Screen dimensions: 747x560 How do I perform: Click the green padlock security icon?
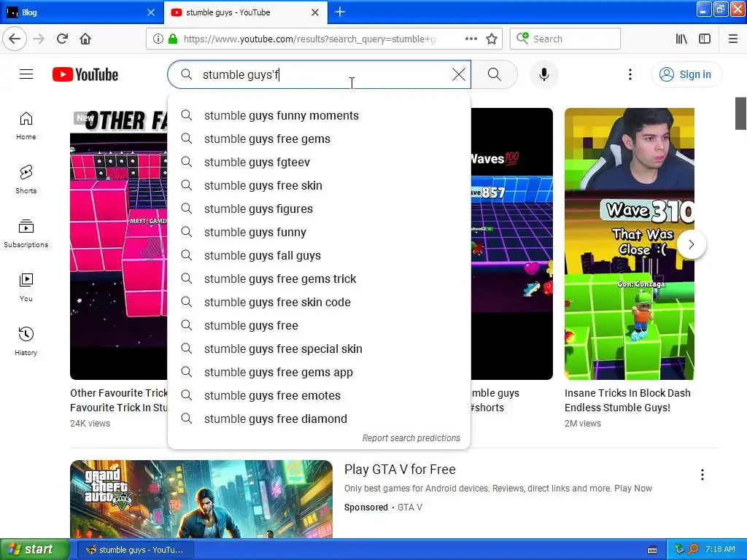pyautogui.click(x=173, y=39)
